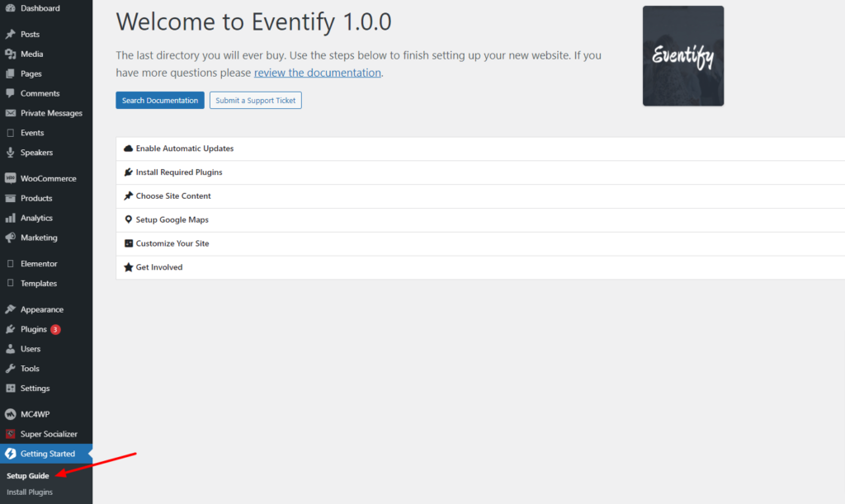
Task: Click Submit a Support Ticket button
Action: coord(256,100)
